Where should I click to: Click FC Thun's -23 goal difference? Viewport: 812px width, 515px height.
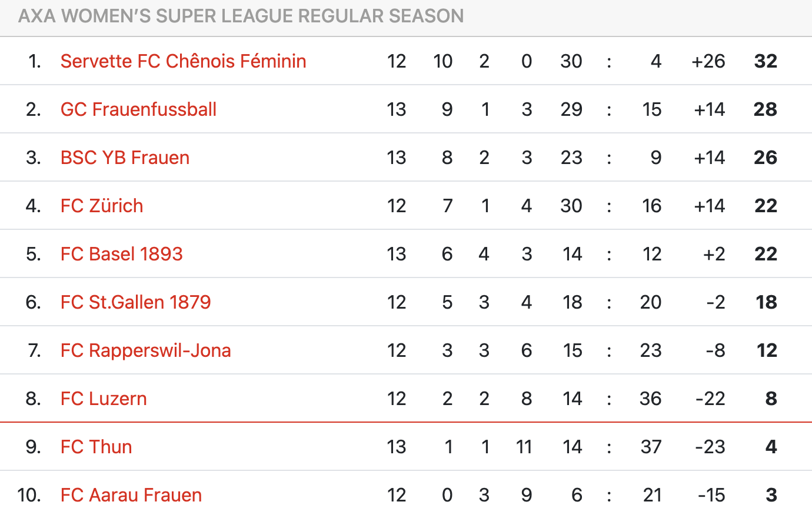[710, 447]
